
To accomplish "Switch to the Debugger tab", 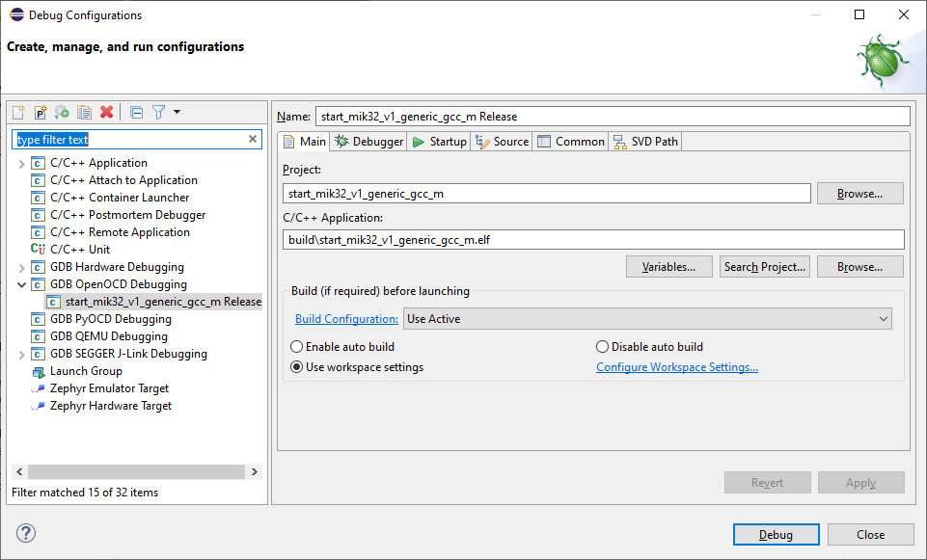I will (369, 142).
